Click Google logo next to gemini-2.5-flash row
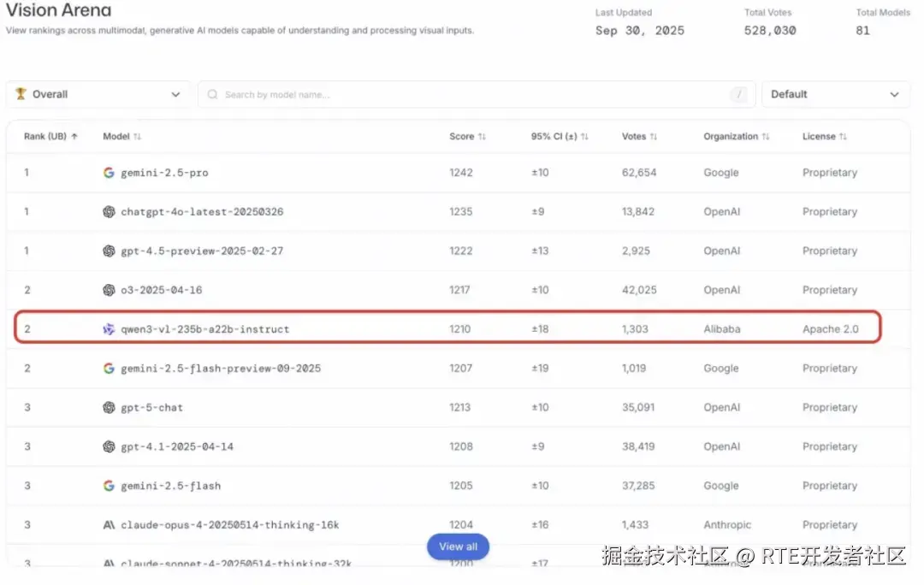Viewport: 924px width, 585px height. [109, 486]
